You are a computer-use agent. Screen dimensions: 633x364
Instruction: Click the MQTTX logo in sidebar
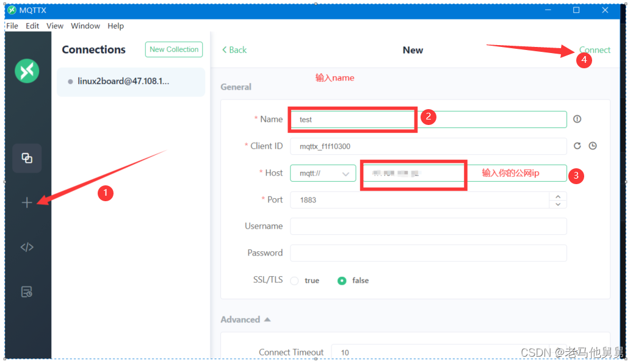pos(27,71)
